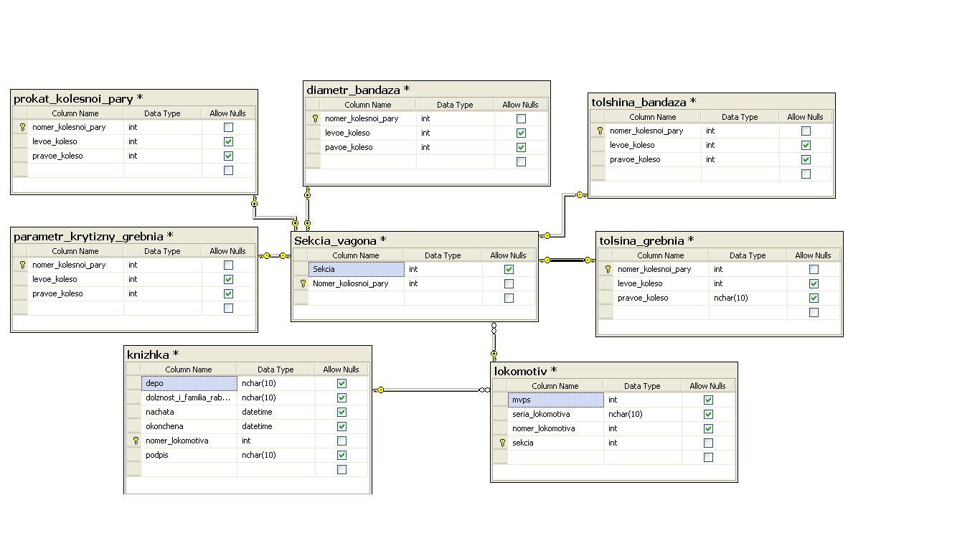Select the depo column name cell
Viewport: 980px width, 551px height.
[189, 383]
